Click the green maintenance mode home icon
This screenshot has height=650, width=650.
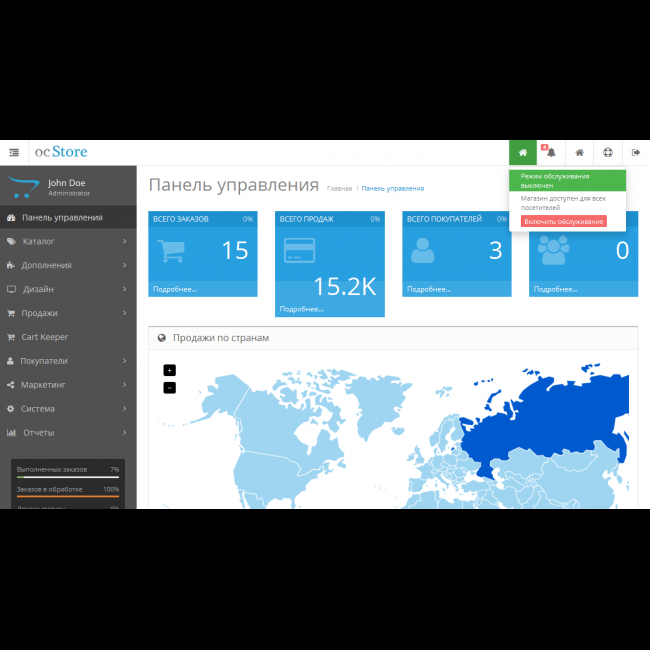pyautogui.click(x=522, y=153)
